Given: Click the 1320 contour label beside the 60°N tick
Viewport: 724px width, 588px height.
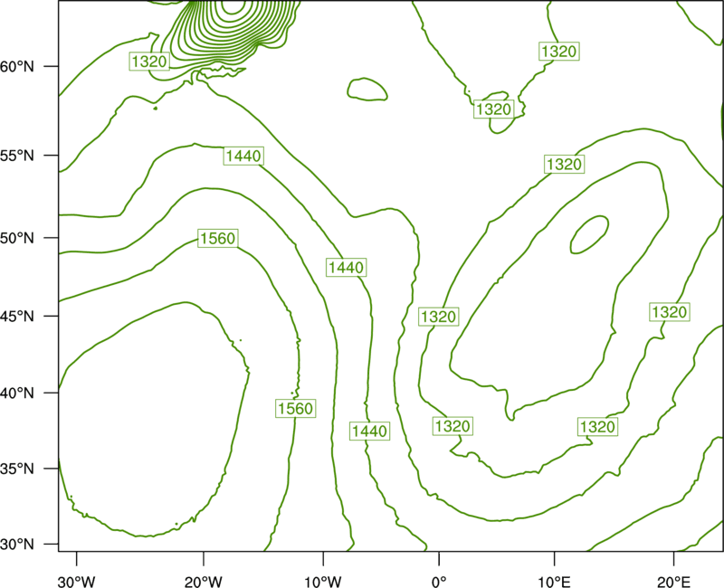Looking at the screenshot, I should point(149,61).
